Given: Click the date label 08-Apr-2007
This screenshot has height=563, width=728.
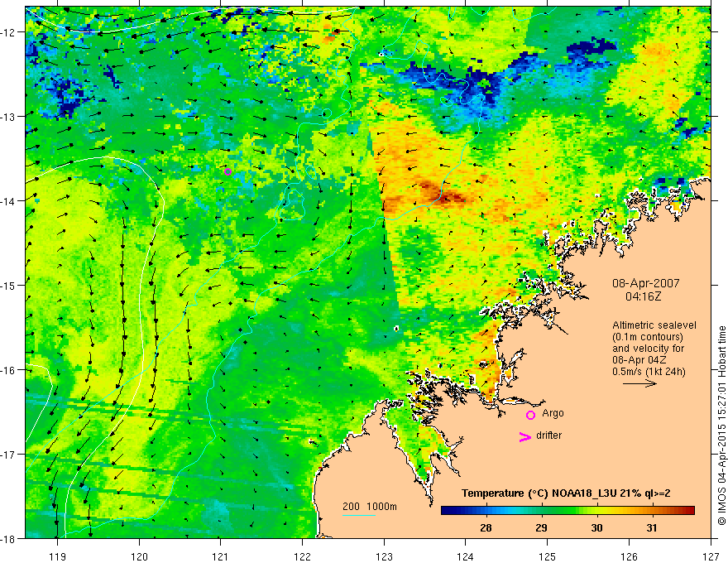Looking at the screenshot, I should click(x=646, y=283).
